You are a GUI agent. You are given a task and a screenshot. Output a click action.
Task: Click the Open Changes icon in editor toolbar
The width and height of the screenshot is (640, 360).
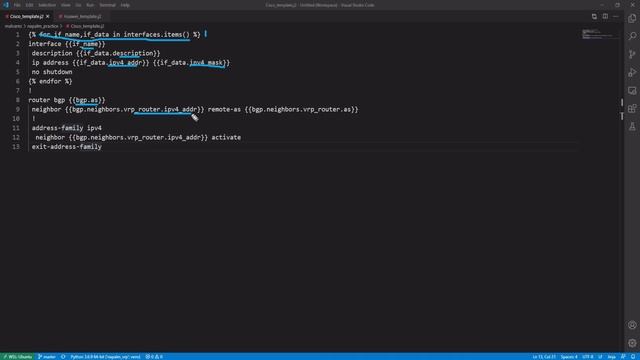[x=594, y=16]
